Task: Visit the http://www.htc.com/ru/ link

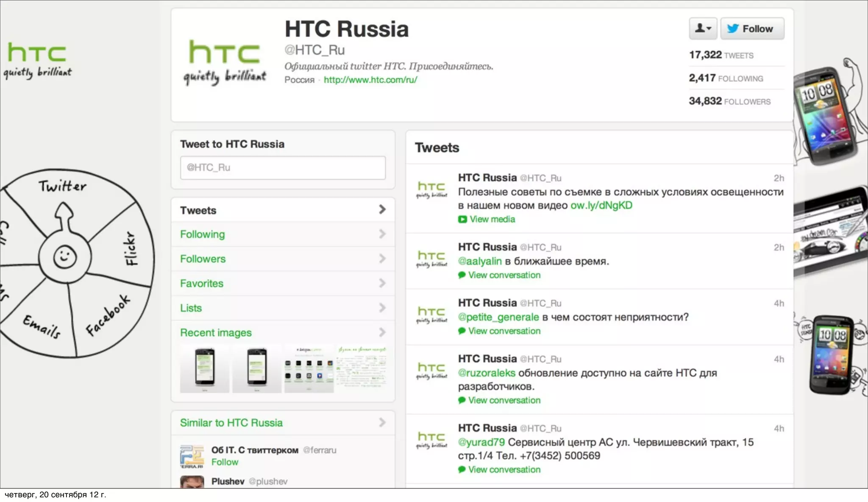Action: [x=370, y=80]
